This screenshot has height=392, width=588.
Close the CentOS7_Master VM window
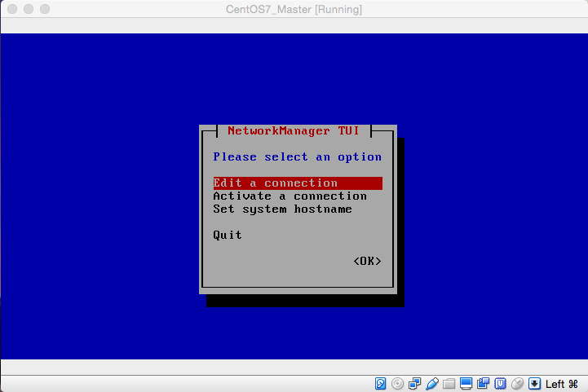(12, 9)
